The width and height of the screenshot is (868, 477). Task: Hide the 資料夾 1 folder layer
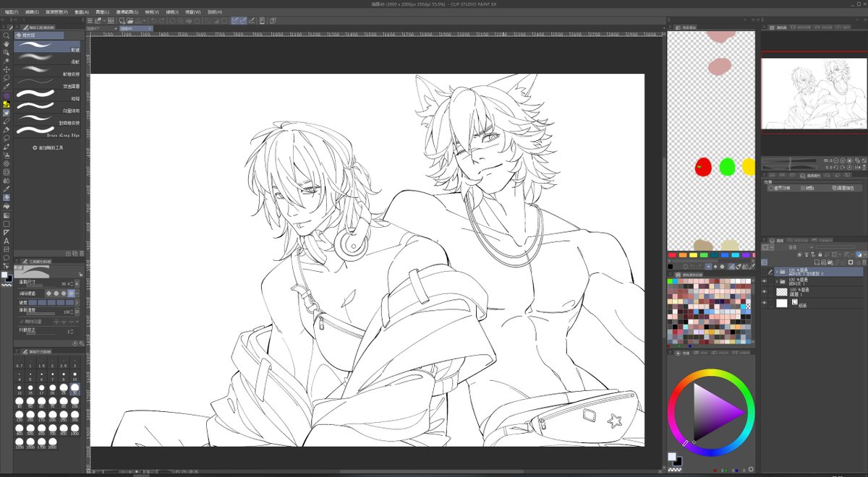coord(765,280)
